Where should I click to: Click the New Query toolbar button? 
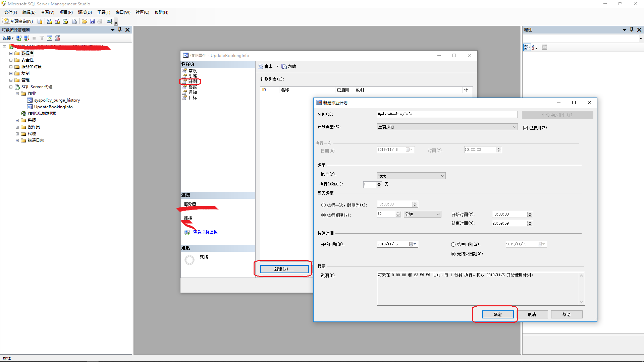(x=19, y=21)
